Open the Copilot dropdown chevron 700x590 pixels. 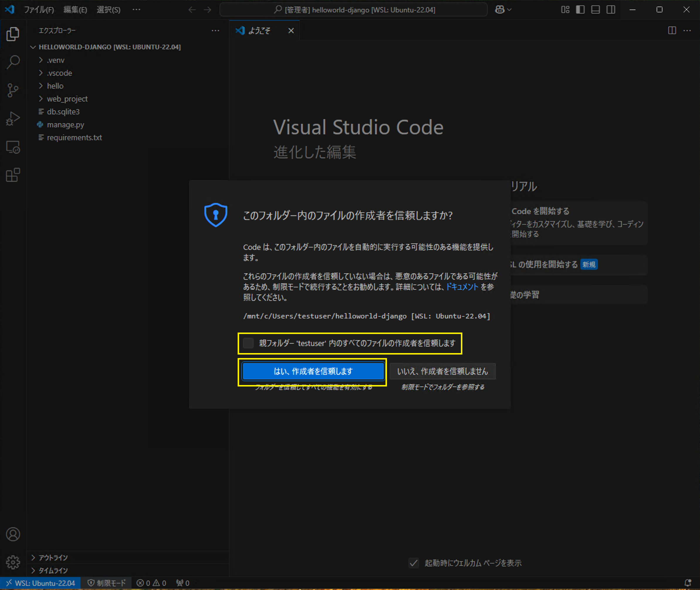tap(509, 10)
